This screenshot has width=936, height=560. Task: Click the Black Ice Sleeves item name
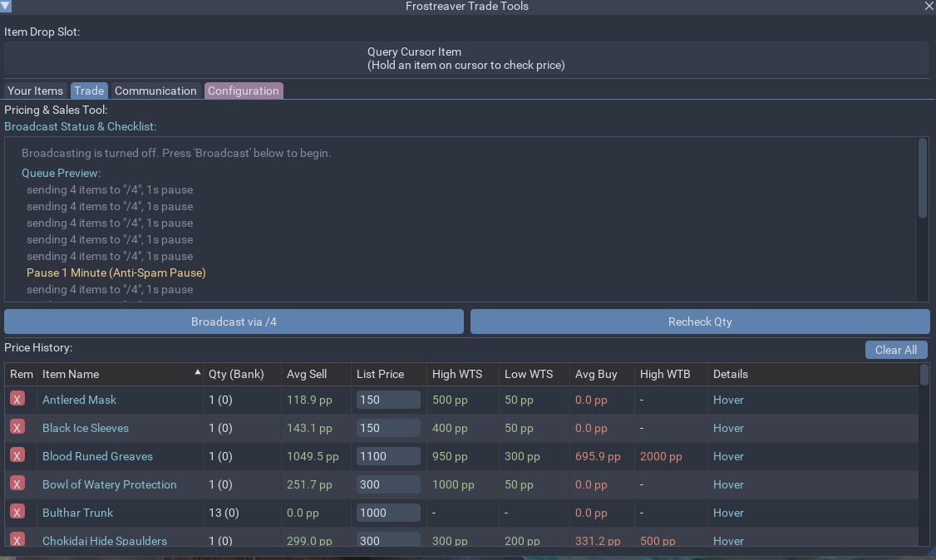click(x=86, y=428)
